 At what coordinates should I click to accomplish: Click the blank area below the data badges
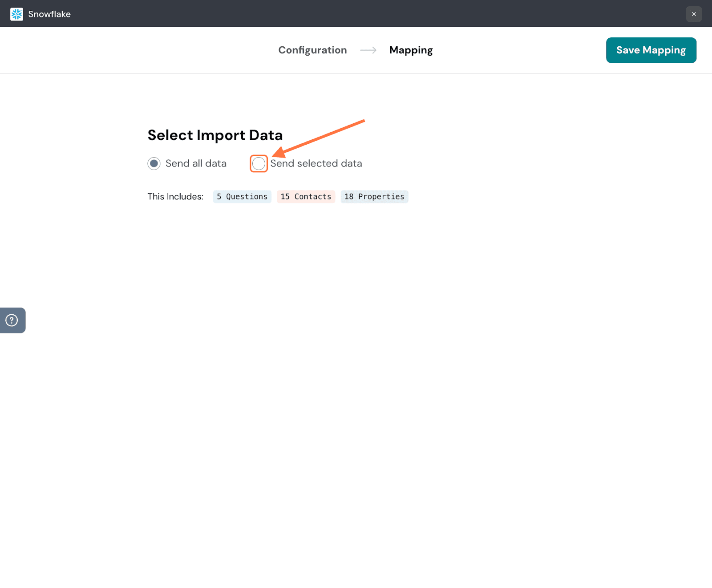click(356, 356)
